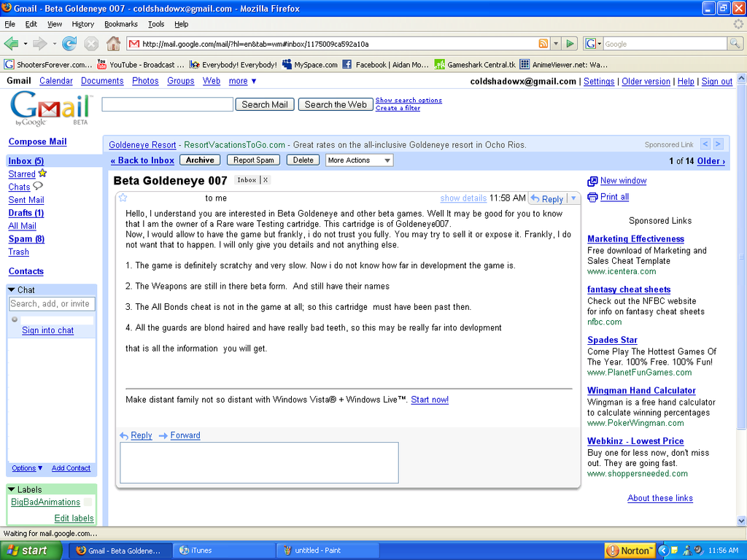Image resolution: width=747 pixels, height=560 pixels.
Task: Switch to iTunes in the taskbar
Action: click(224, 551)
